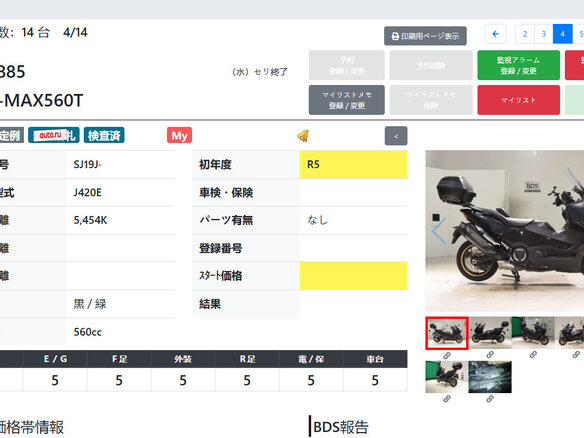This screenshot has width=584, height=438.
Task: Select current page 4 in pagination
Action: [x=562, y=34]
